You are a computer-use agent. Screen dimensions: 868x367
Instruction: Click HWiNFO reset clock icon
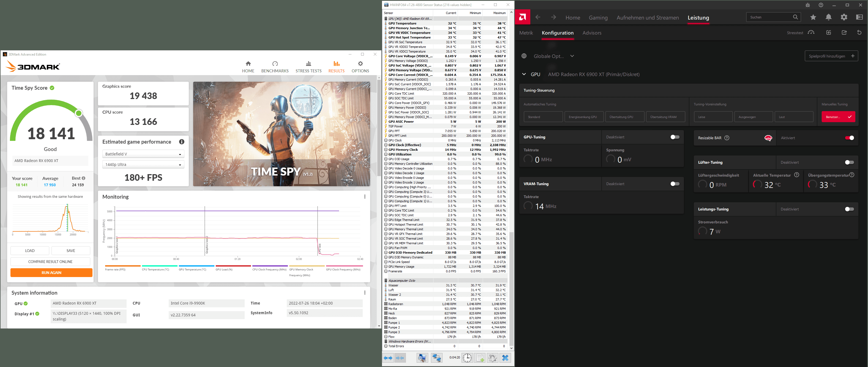click(x=467, y=358)
